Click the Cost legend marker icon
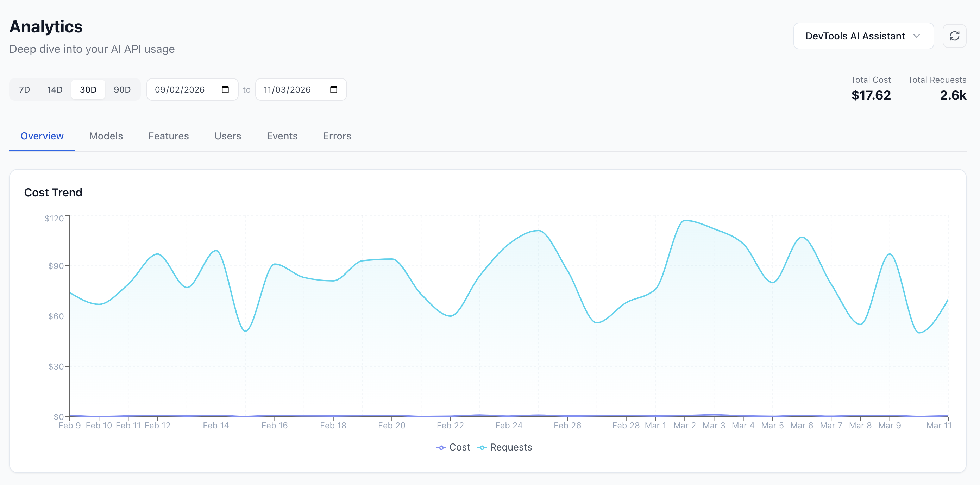The image size is (980, 485). (x=441, y=447)
